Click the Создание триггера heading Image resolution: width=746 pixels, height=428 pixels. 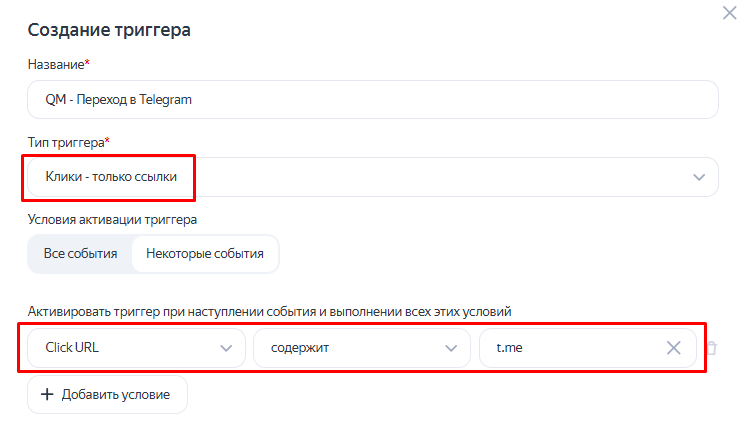pyautogui.click(x=109, y=29)
